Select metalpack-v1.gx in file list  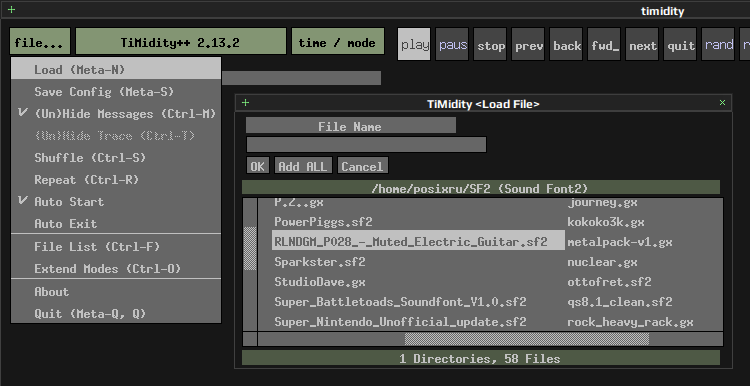click(619, 242)
